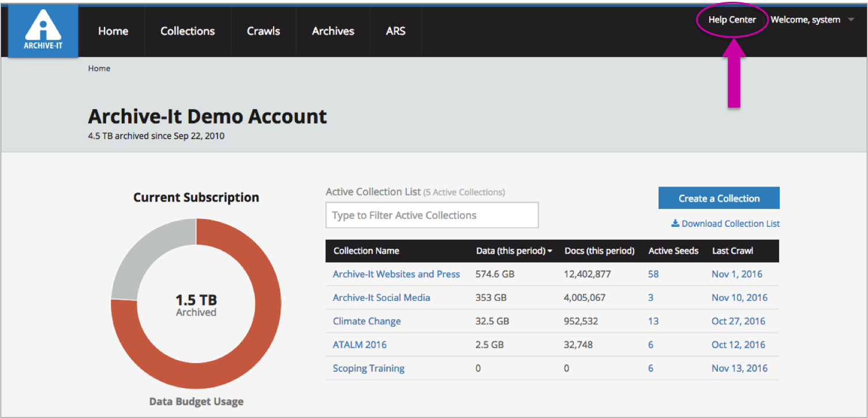
Task: Sort by the Collection Name column header
Action: point(366,251)
